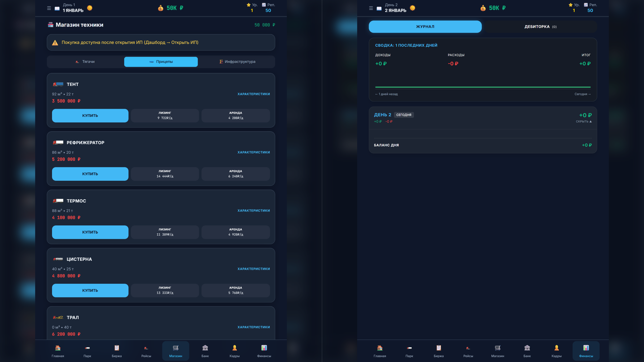Select the Рейсы icon in bottom navigation
The image size is (644, 362).
[x=146, y=351]
